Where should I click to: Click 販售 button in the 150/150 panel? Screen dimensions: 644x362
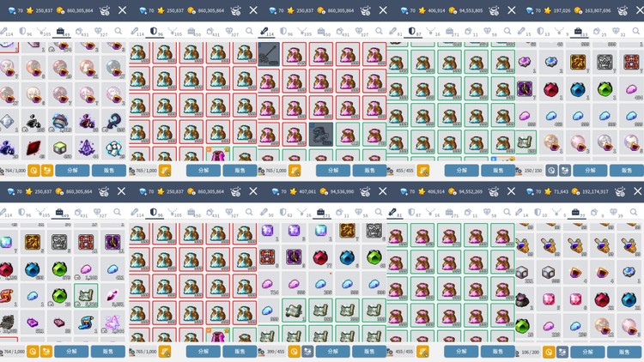tap(627, 171)
